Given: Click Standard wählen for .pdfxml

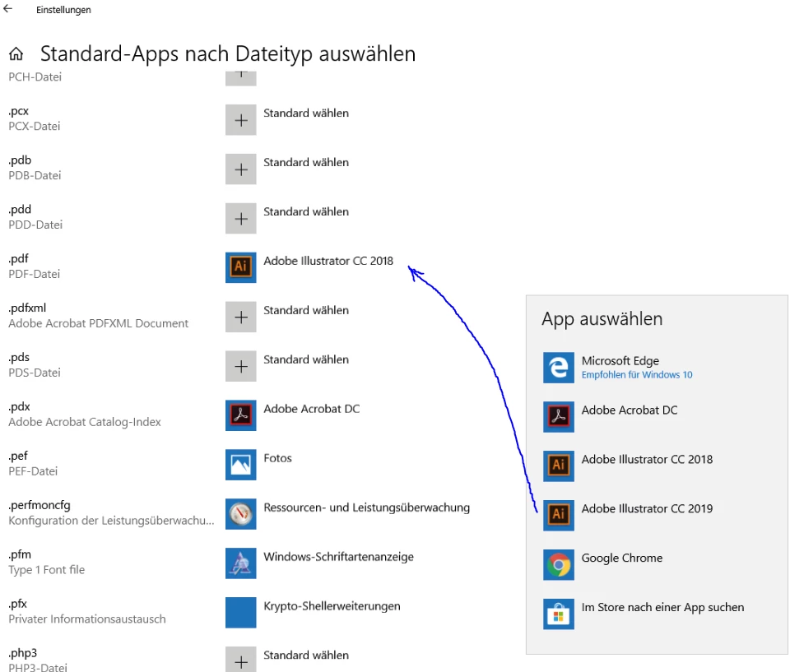Looking at the screenshot, I should (x=306, y=310).
